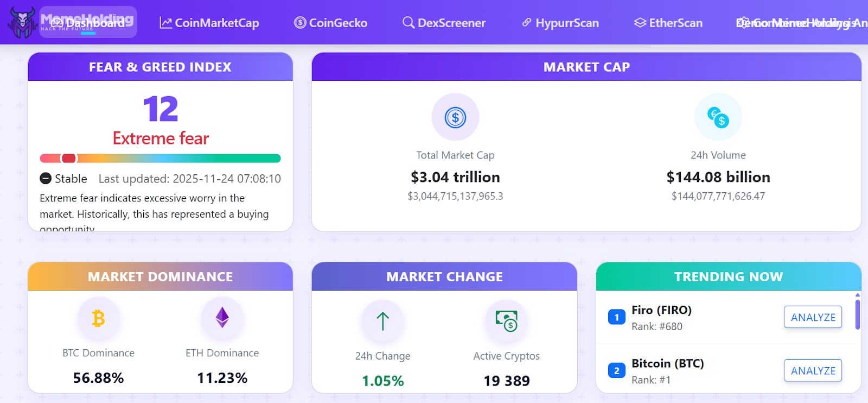The image size is (868, 403).
Task: Click the Ethereum icon above ETH Dominance
Action: tap(222, 318)
